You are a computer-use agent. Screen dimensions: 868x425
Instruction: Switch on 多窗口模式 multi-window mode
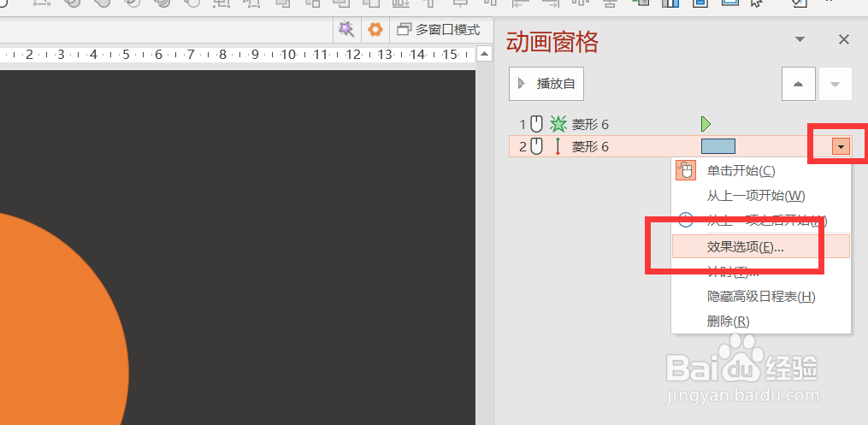point(439,29)
